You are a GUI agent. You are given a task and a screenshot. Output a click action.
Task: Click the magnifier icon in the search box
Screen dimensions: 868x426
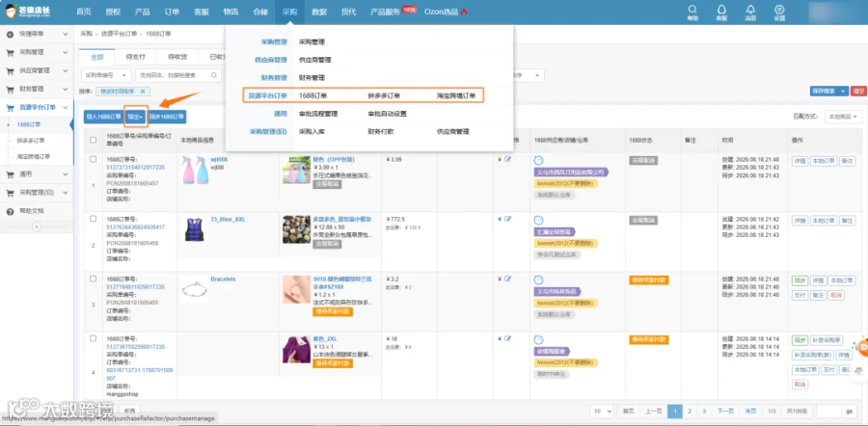[x=214, y=74]
